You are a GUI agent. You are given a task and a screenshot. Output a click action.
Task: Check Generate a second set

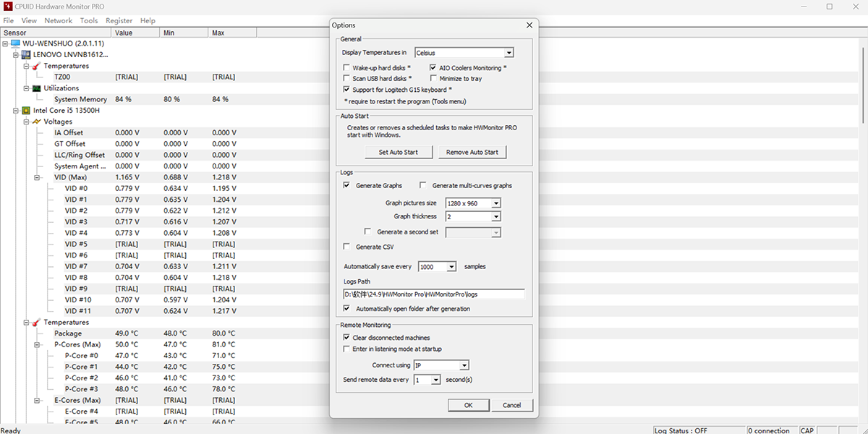(x=367, y=232)
